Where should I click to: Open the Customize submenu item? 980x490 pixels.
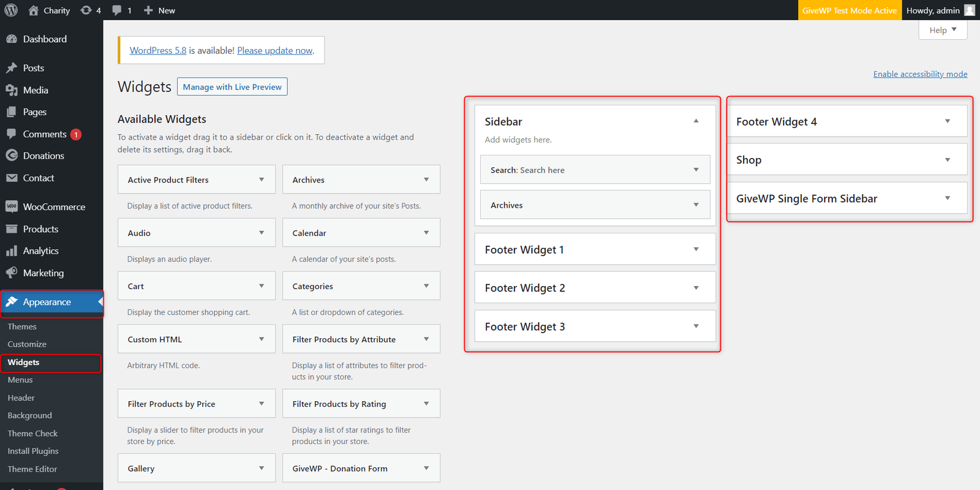coord(27,344)
